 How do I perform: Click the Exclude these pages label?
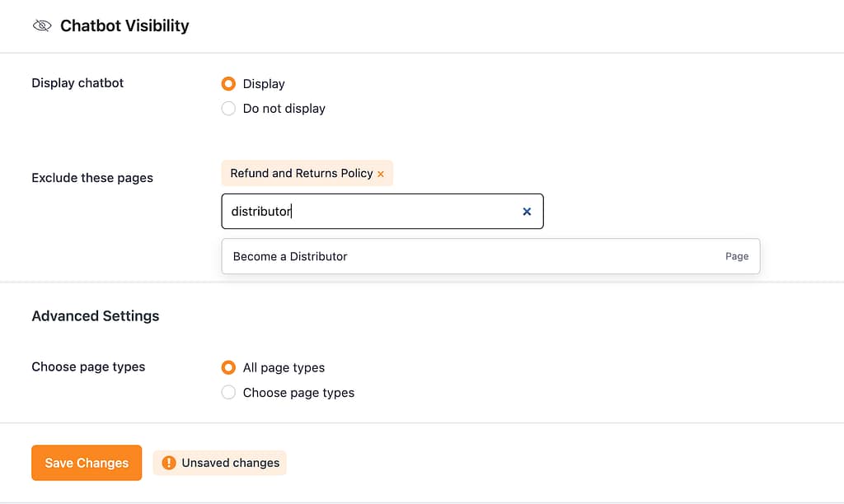pyautogui.click(x=92, y=178)
